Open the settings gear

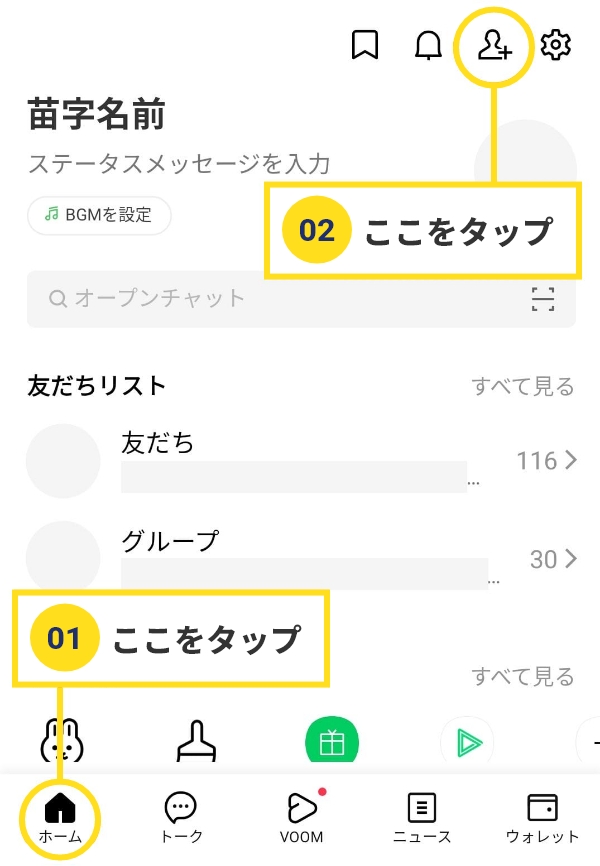click(555, 45)
